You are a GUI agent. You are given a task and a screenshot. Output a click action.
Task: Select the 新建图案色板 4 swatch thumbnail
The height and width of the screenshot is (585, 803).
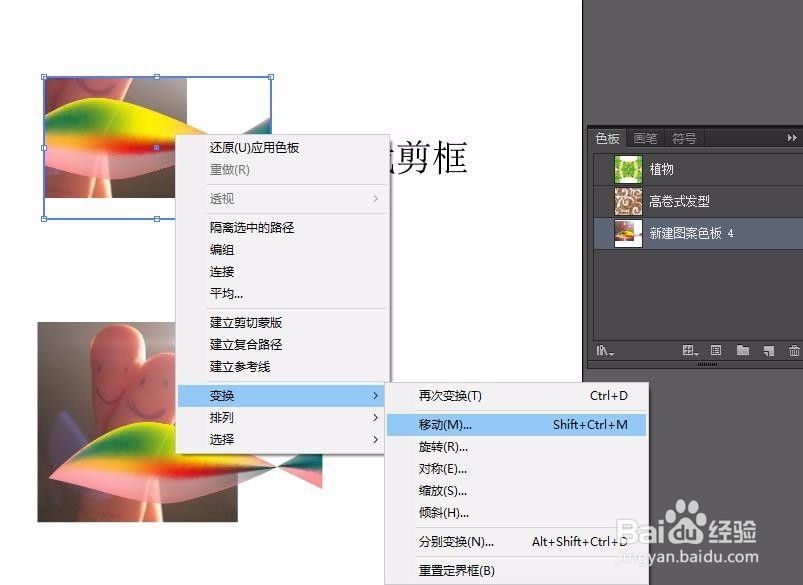click(628, 234)
